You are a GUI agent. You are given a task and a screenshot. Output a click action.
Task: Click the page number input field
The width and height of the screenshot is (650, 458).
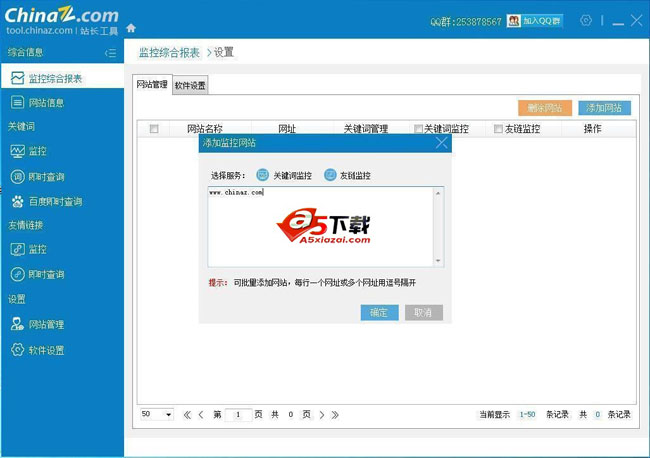238,414
